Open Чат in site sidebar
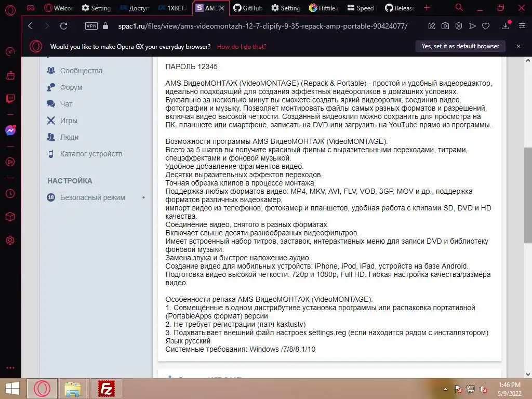The image size is (532, 399). 66,104
